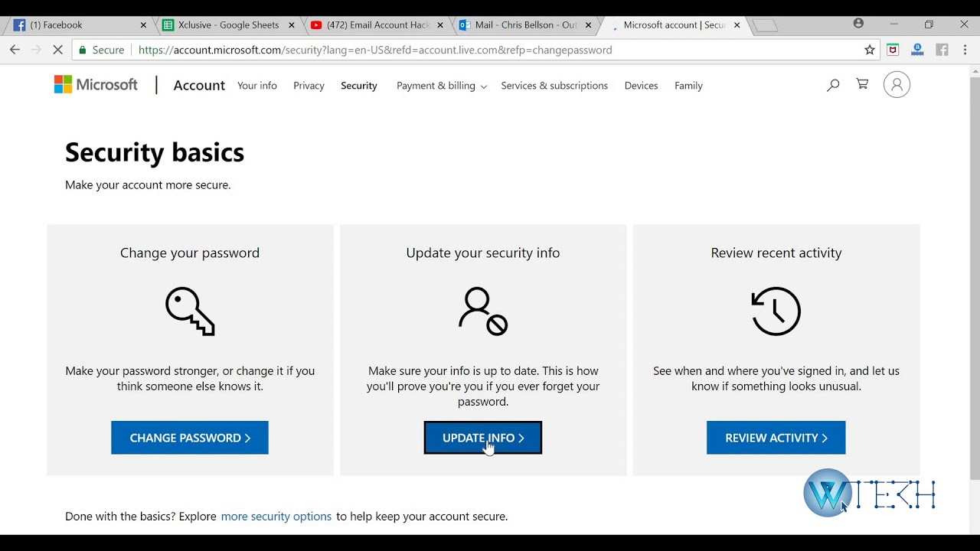Click the Update your security info card title
Image resolution: width=980 pixels, height=551 pixels.
coord(483,253)
